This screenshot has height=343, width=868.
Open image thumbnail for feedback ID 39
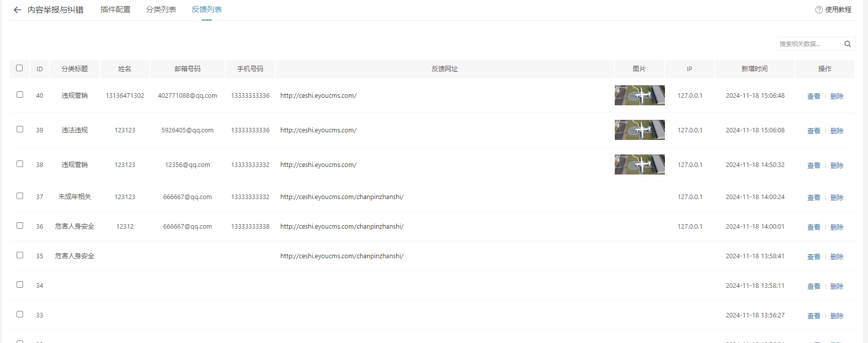pyautogui.click(x=639, y=130)
